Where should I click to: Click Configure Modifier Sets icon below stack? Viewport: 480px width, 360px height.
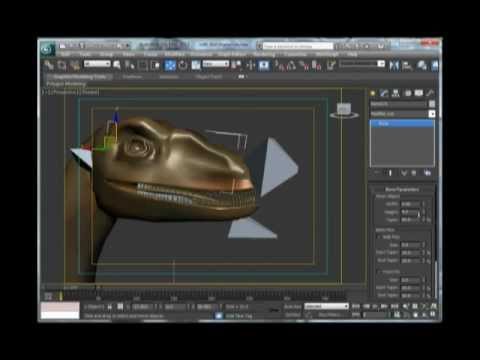pos(427,173)
